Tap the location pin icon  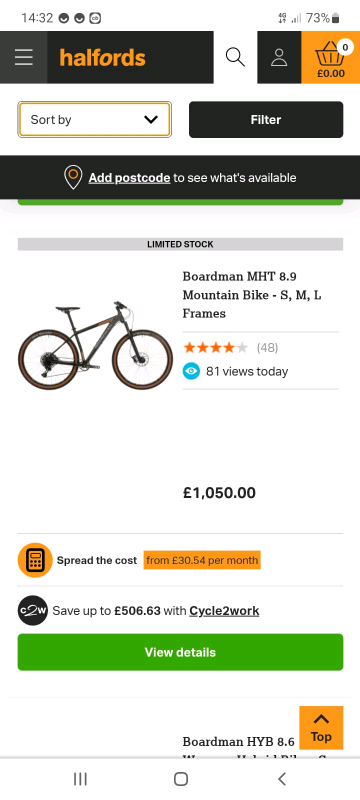(73, 178)
